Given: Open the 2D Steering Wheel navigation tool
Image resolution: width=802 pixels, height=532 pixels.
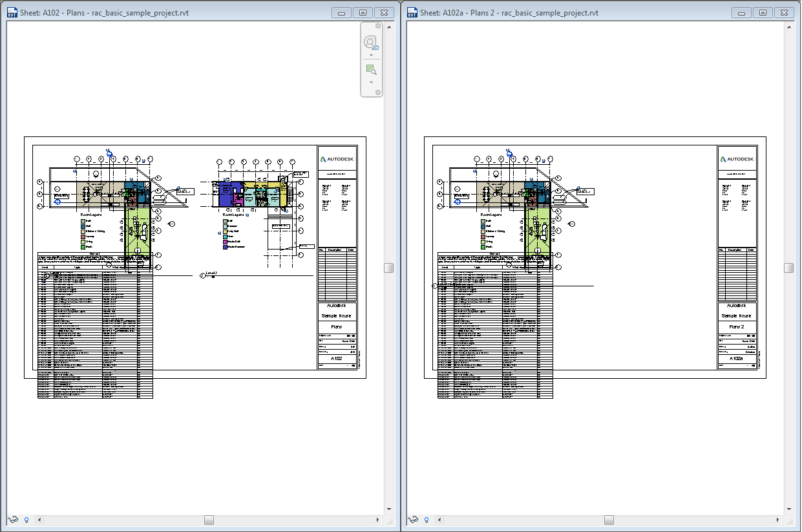Looking at the screenshot, I should tap(371, 43).
